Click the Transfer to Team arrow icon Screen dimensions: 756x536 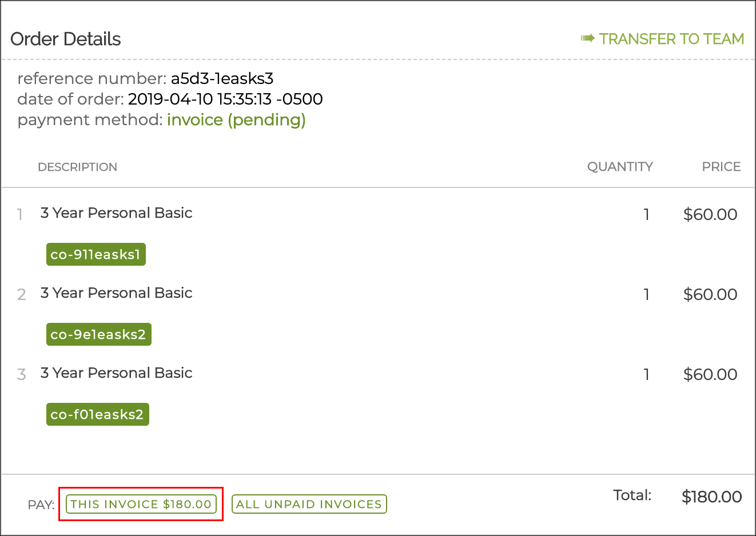tap(587, 39)
